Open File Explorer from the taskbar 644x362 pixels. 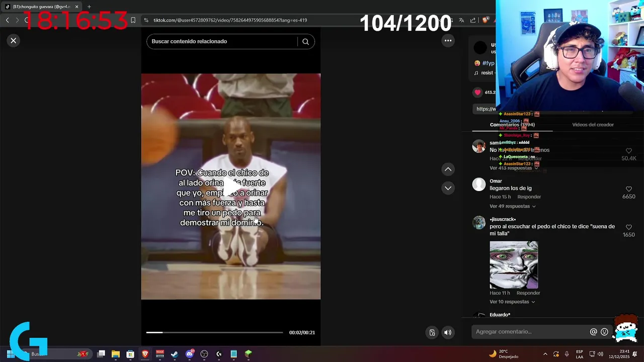tap(116, 354)
